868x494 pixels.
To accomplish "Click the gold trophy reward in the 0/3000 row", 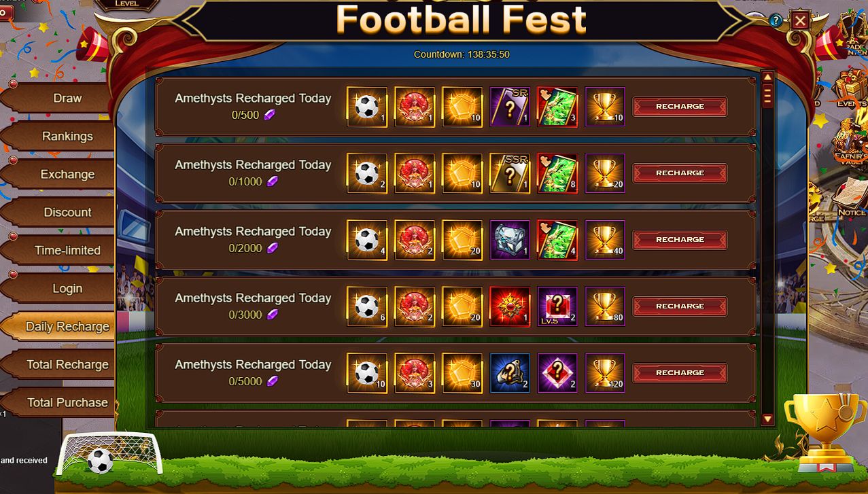I will (605, 306).
